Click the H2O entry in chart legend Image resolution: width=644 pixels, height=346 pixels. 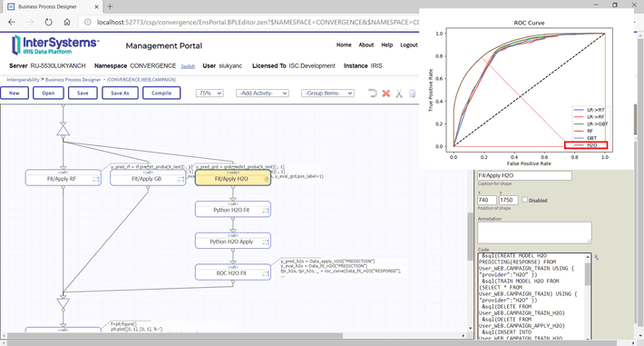586,144
